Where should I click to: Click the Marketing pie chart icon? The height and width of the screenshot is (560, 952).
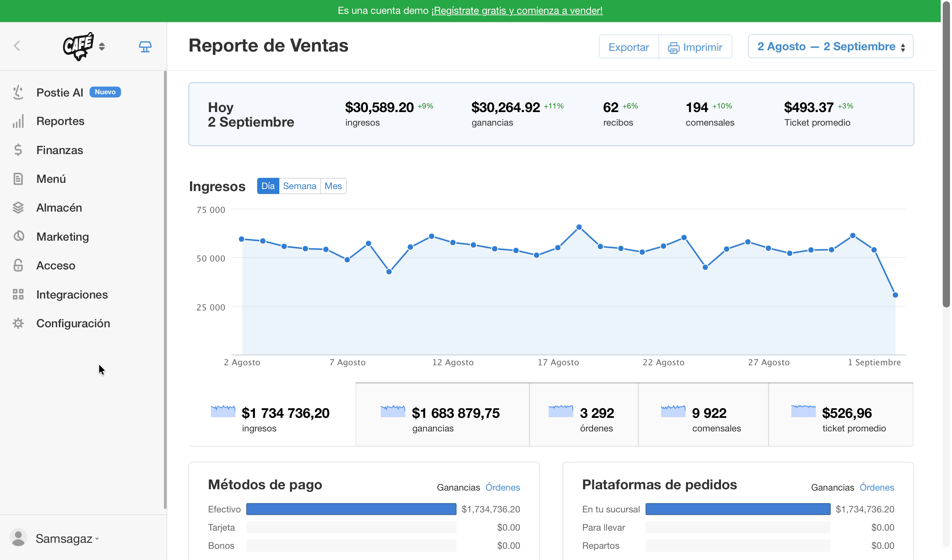click(18, 237)
